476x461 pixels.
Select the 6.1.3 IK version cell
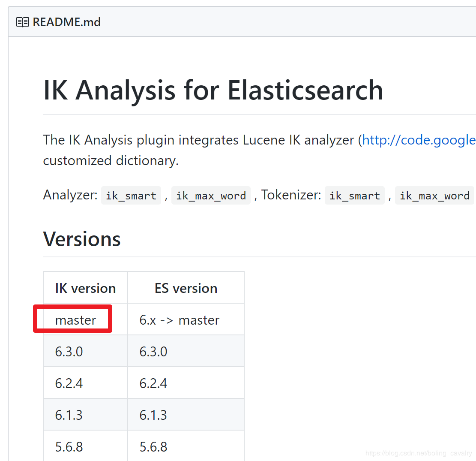point(86,415)
